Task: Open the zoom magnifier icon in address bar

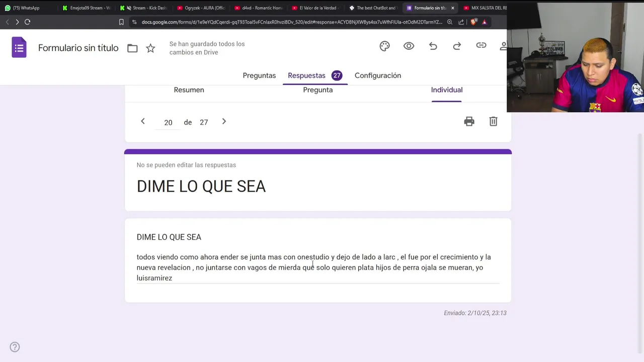Action: point(450,22)
